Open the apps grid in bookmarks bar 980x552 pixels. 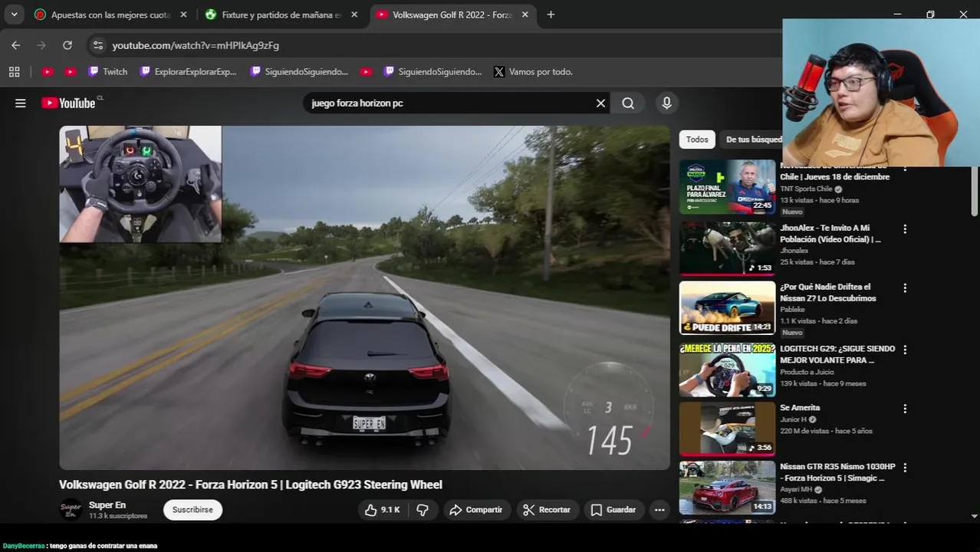[14, 71]
